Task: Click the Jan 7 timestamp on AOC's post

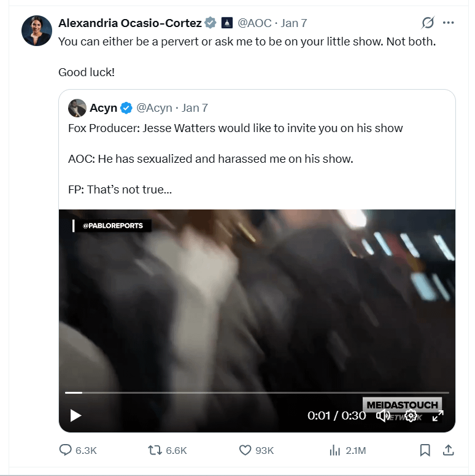Action: coord(294,23)
